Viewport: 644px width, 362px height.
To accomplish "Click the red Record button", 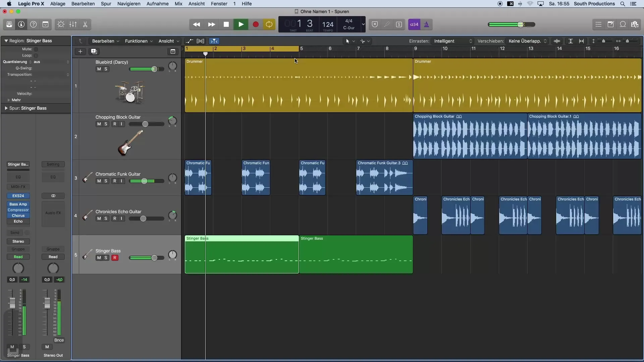I will [x=256, y=24].
